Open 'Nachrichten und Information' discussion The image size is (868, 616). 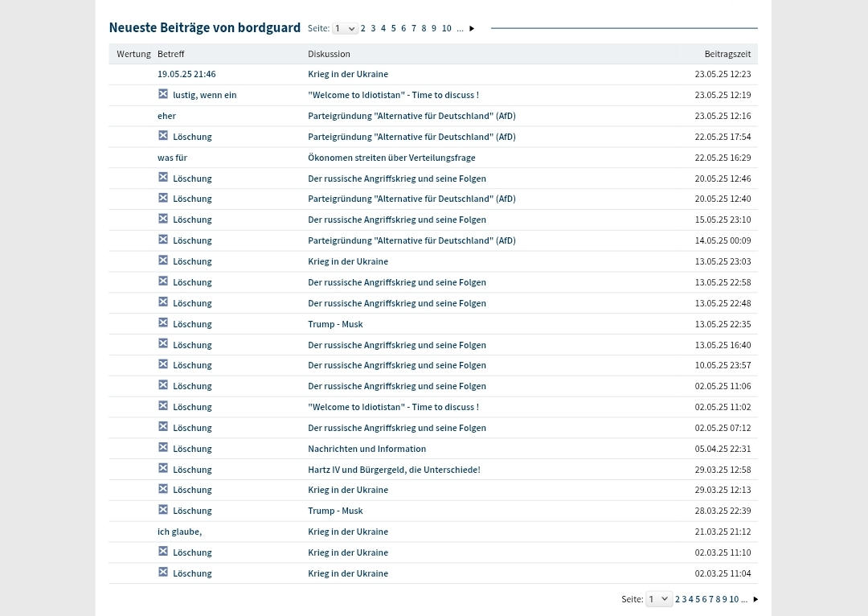click(x=367, y=449)
